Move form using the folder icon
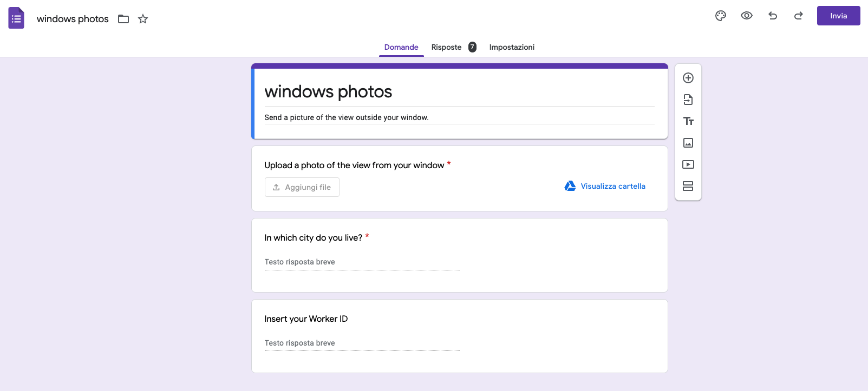This screenshot has width=868, height=391. 123,19
